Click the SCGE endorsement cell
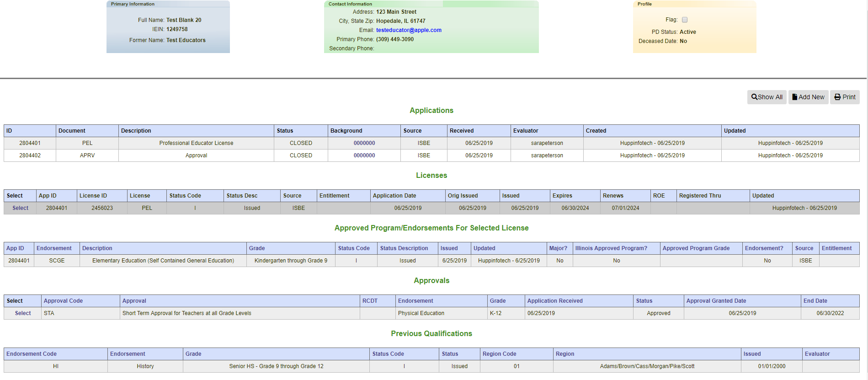 [x=57, y=261]
